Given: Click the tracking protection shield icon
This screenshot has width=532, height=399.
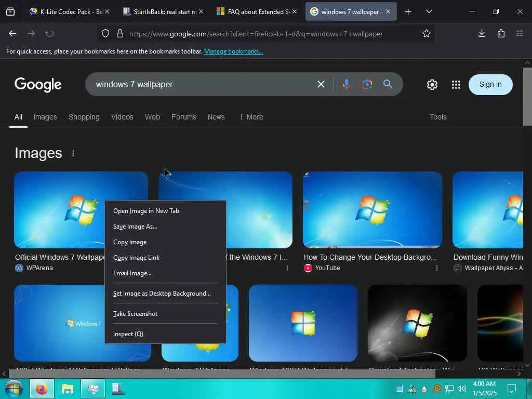Looking at the screenshot, I should coord(105,33).
